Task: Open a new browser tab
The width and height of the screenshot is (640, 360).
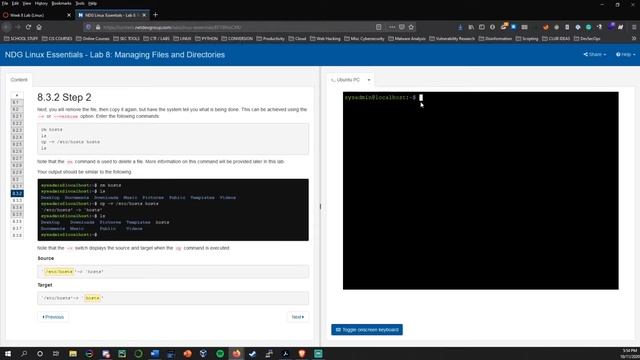Action: coord(155,15)
